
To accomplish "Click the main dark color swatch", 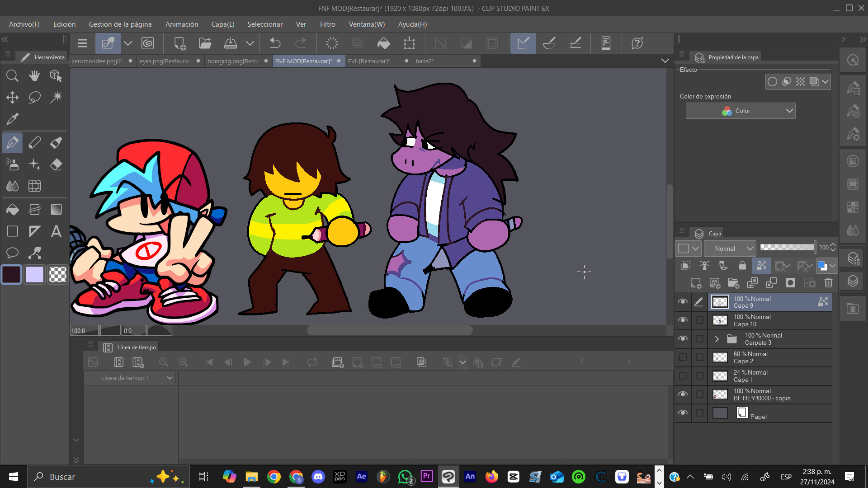I will click(12, 274).
